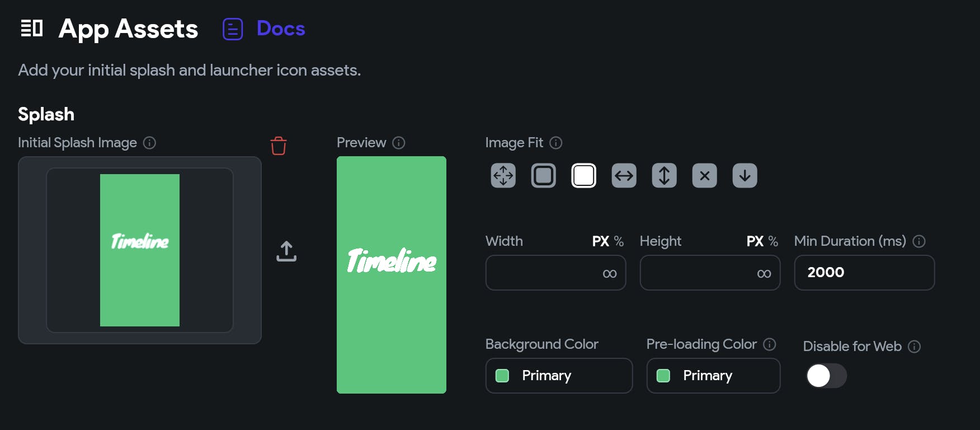The height and width of the screenshot is (430, 980).
Task: Switch Width unit to percent
Action: click(x=619, y=241)
